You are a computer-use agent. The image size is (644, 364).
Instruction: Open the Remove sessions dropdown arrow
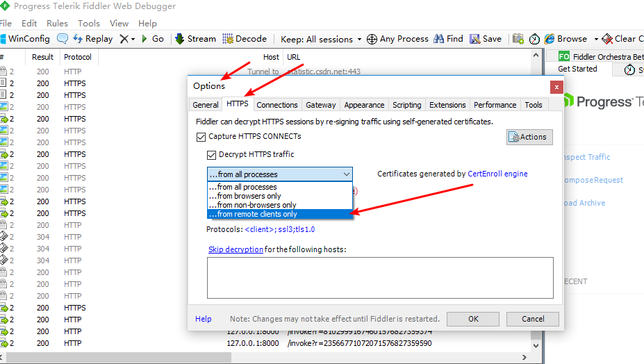pyautogui.click(x=133, y=39)
